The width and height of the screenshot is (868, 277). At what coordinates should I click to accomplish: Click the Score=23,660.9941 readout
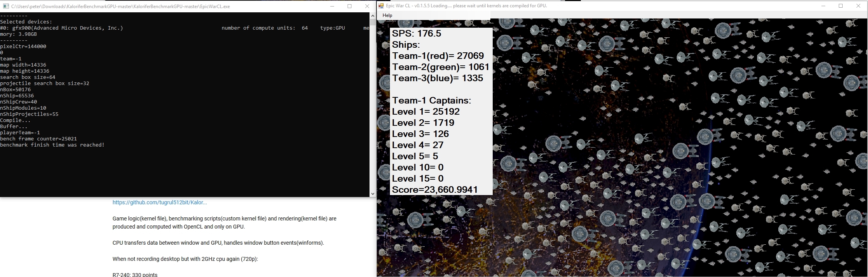coord(435,190)
